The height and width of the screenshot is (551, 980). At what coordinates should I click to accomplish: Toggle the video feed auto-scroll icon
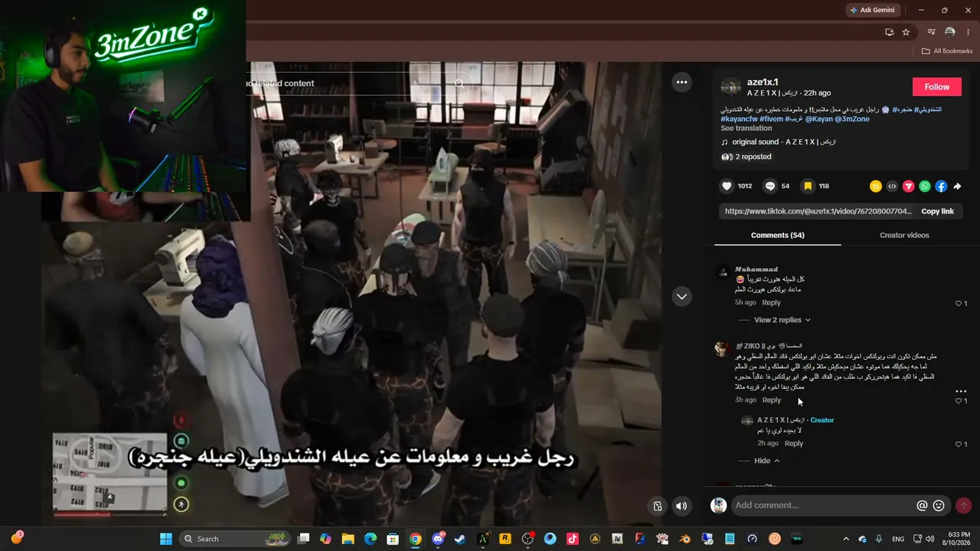point(657,506)
